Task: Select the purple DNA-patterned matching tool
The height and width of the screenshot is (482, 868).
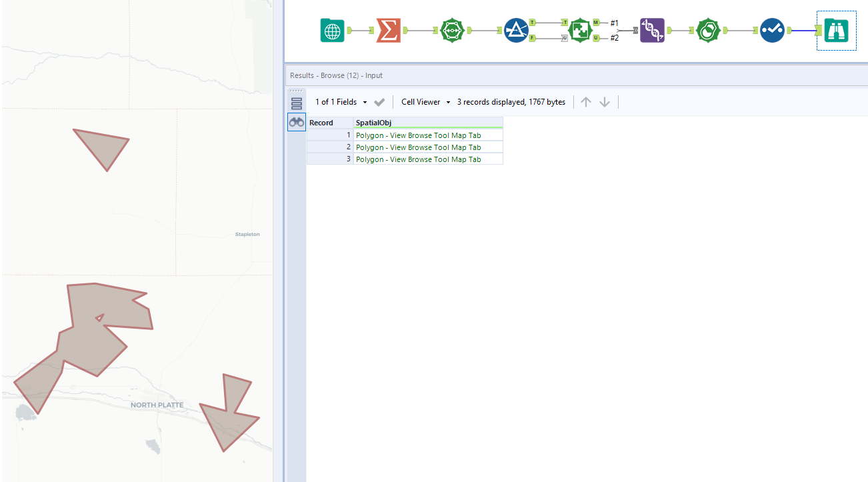Action: point(652,31)
